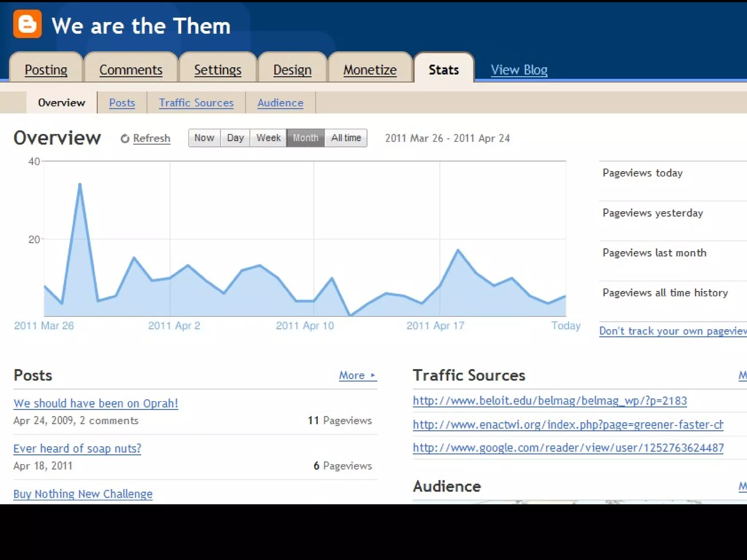The image size is (747, 560).
Task: Click the orange Blogger logo icon
Action: 27,24
